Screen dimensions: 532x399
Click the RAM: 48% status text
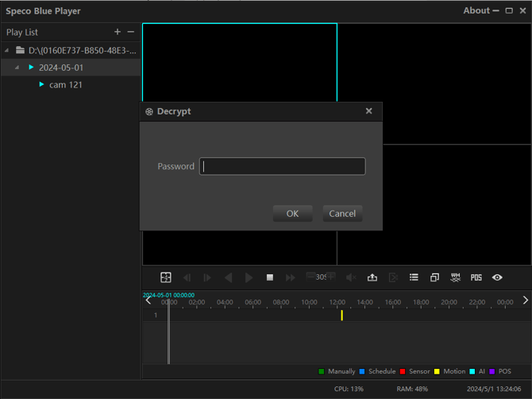[412, 389]
